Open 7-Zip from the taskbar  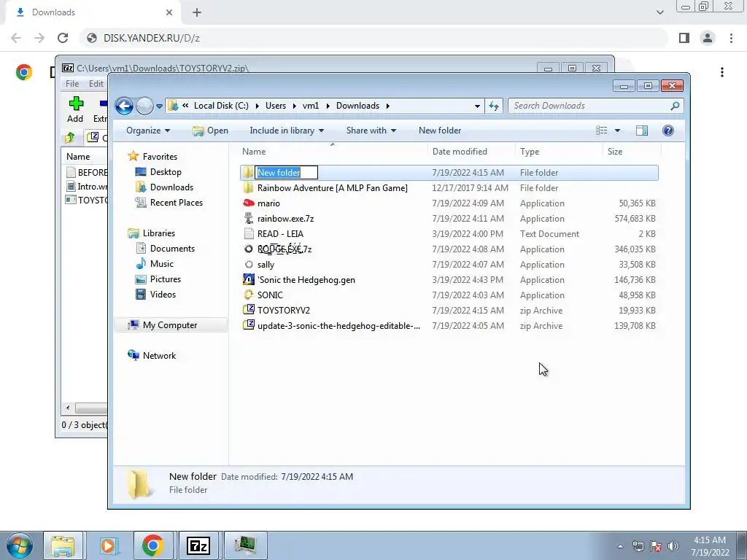tap(198, 545)
